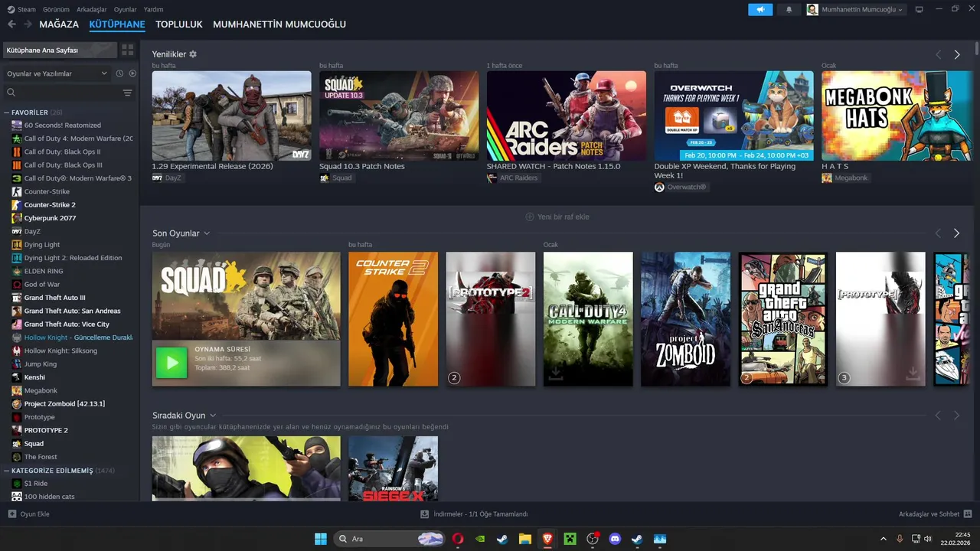Show next Yenilikler news with right arrow

coord(956,55)
